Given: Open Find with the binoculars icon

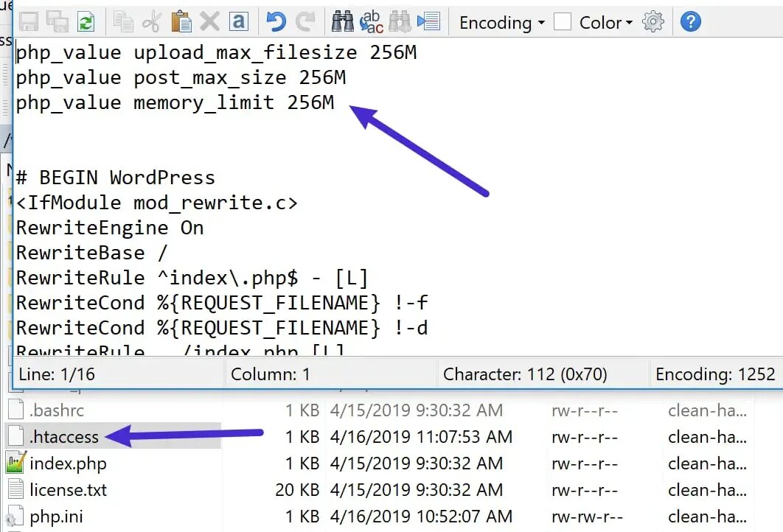Looking at the screenshot, I should coord(343,22).
